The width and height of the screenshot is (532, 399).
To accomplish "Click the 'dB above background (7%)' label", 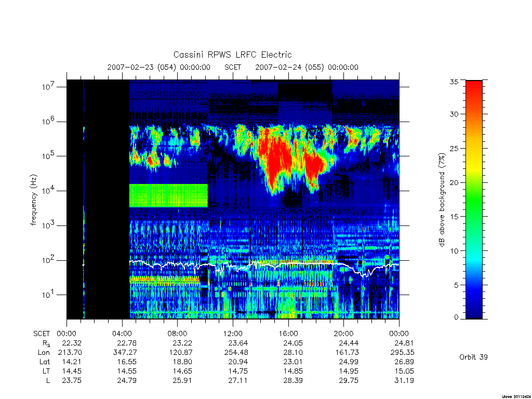I will [x=442, y=199].
